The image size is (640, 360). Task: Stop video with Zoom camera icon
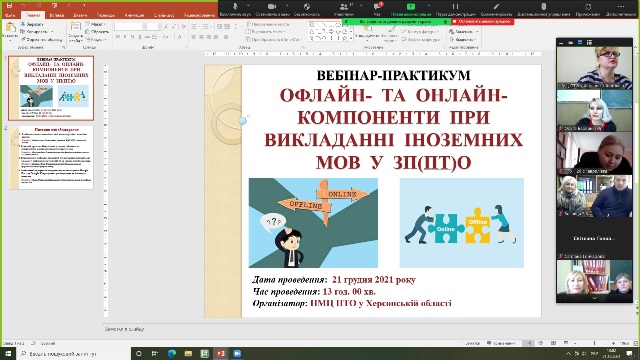(x=272, y=7)
